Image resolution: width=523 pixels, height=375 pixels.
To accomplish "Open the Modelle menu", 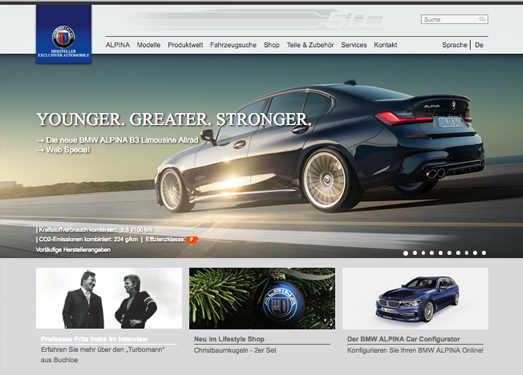I will pyautogui.click(x=148, y=45).
